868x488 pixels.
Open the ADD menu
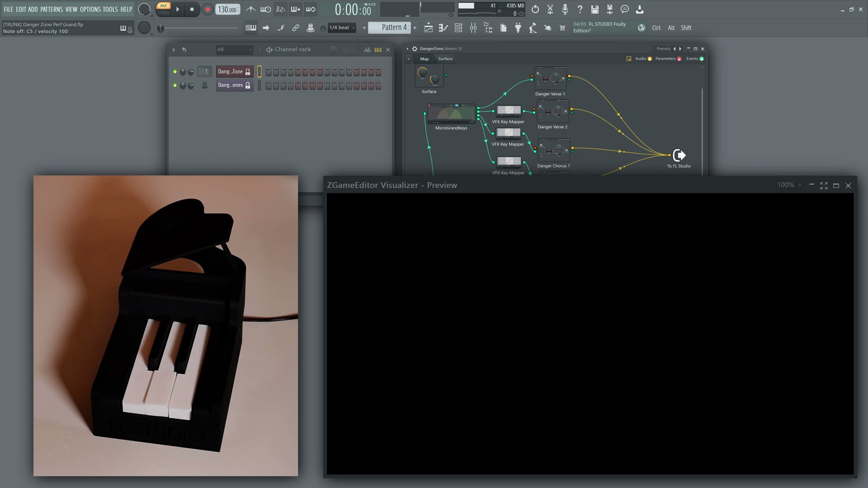[x=33, y=9]
